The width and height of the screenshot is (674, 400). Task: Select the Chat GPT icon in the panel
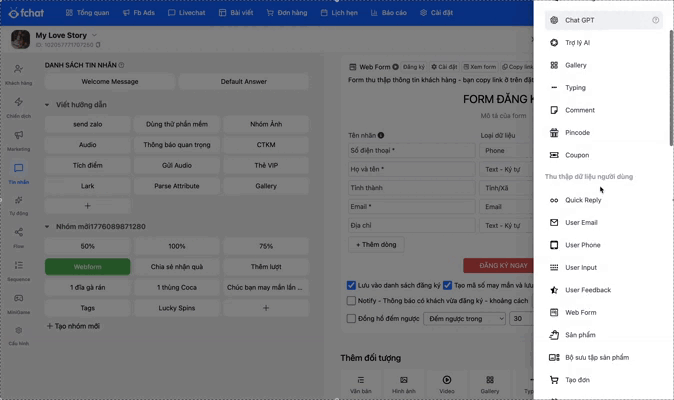coord(554,20)
